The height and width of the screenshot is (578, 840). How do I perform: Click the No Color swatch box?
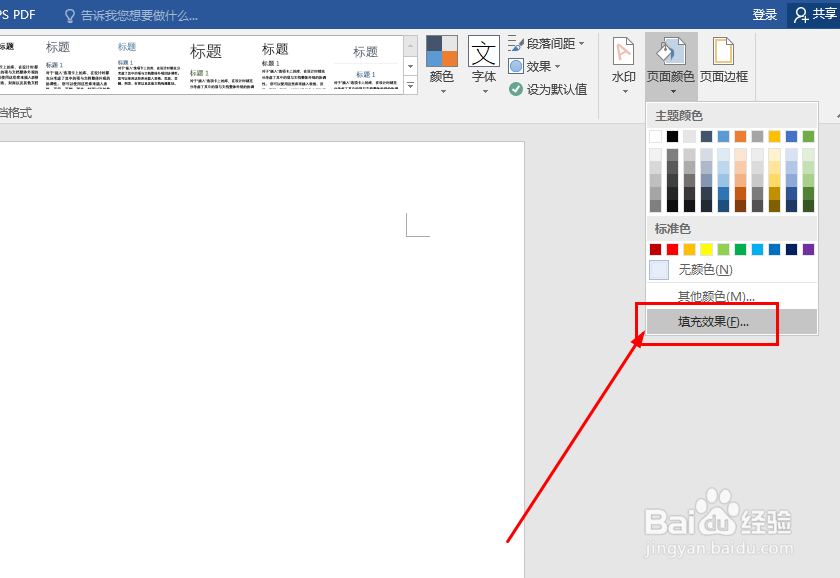pyautogui.click(x=658, y=269)
